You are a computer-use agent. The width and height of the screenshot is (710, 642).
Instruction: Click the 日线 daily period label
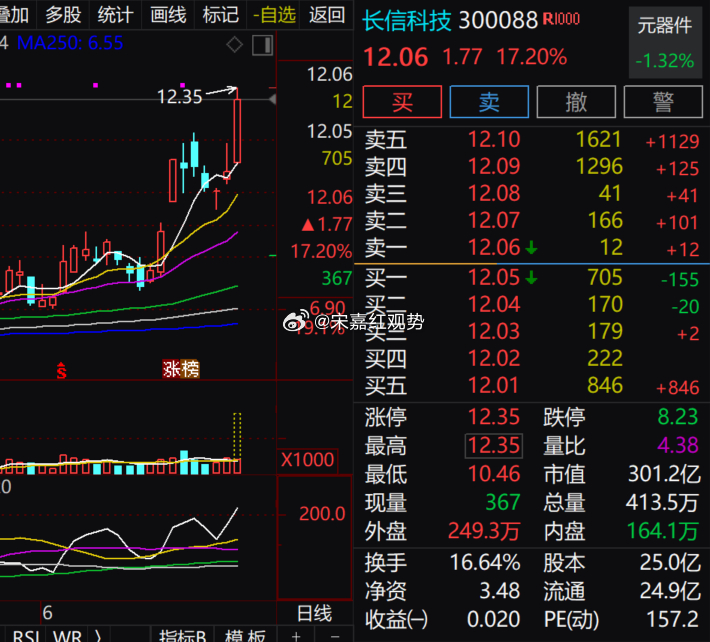[x=314, y=613]
